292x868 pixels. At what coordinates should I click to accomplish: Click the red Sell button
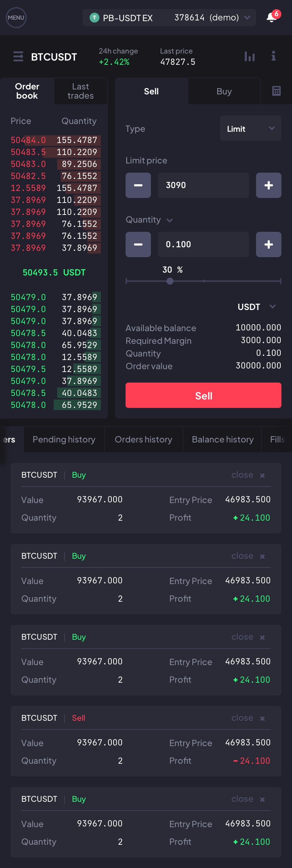203,395
